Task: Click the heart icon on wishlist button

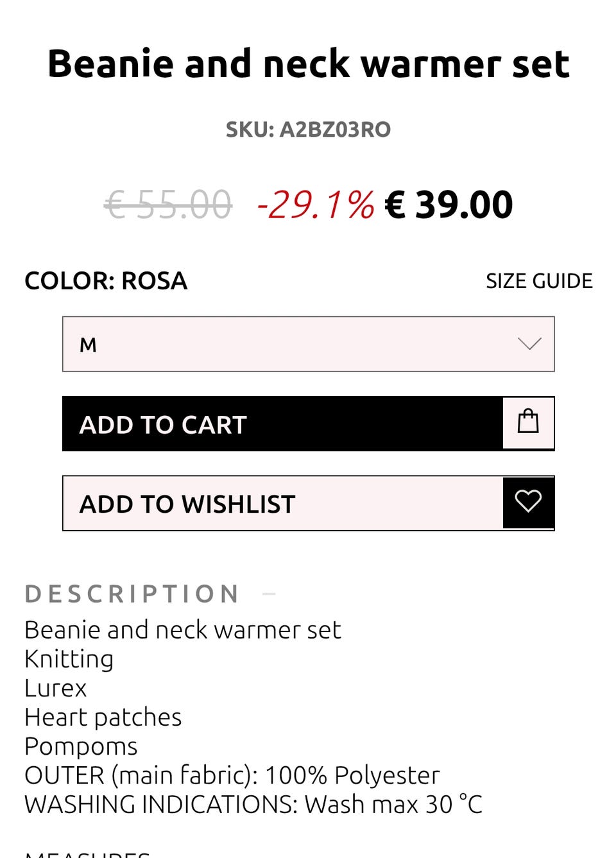Action: point(528,502)
